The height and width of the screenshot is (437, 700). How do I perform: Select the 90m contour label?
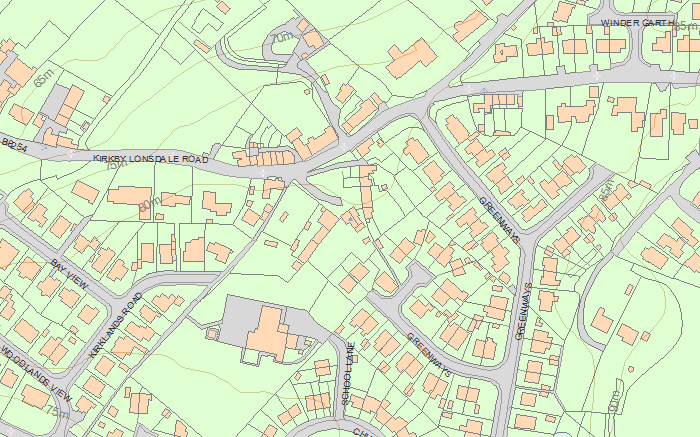(614, 402)
